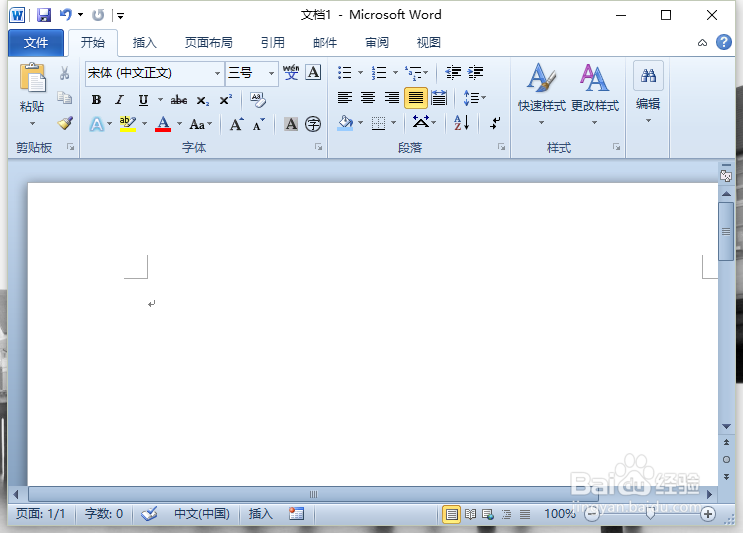Toggle Superscript formatting
Image resolution: width=743 pixels, height=533 pixels.
point(226,99)
